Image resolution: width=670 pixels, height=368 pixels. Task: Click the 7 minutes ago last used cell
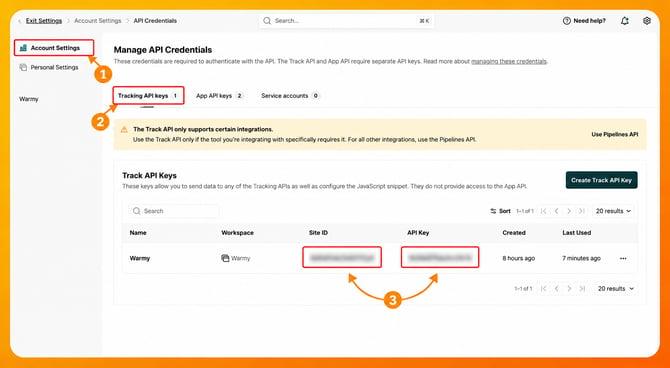(581, 258)
